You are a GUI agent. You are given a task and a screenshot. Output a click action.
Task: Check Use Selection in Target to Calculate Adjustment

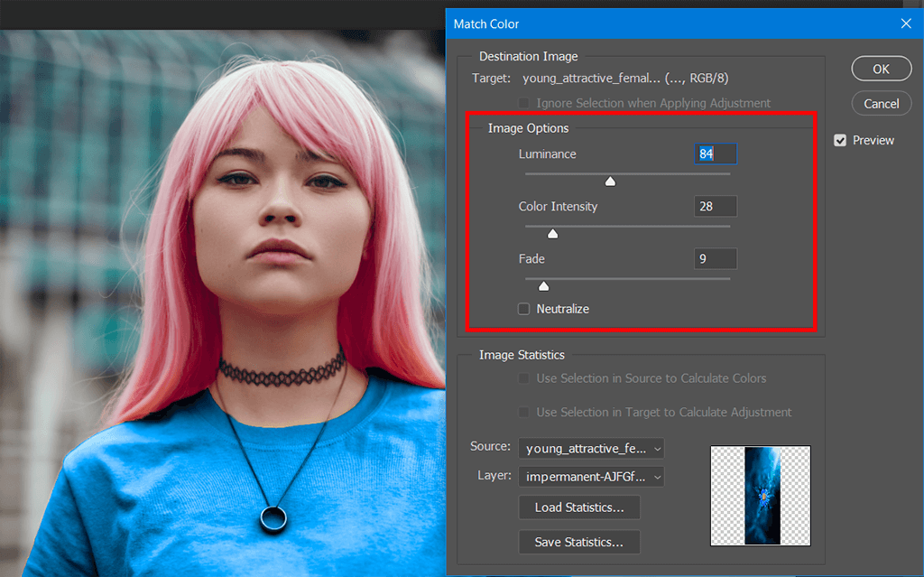tap(523, 412)
